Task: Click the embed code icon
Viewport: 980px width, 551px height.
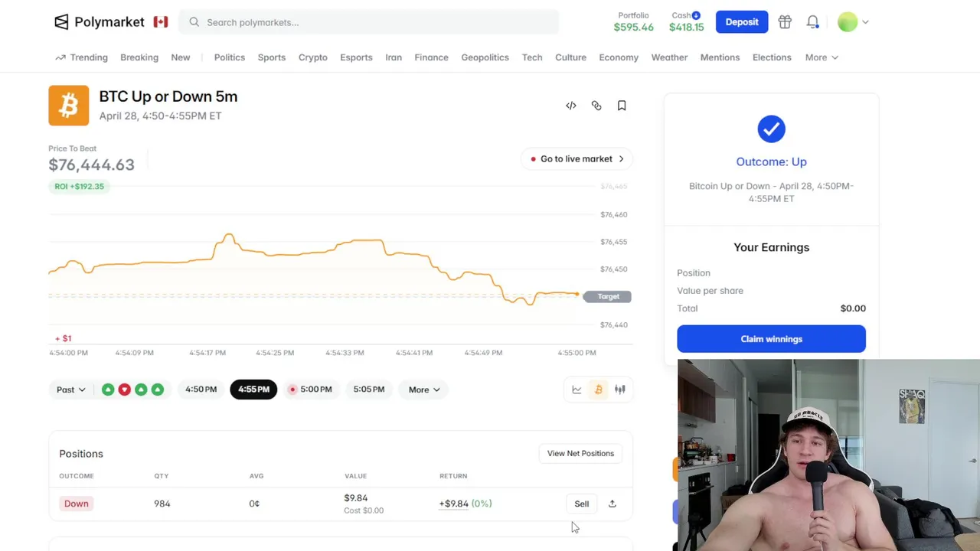Action: [x=571, y=106]
